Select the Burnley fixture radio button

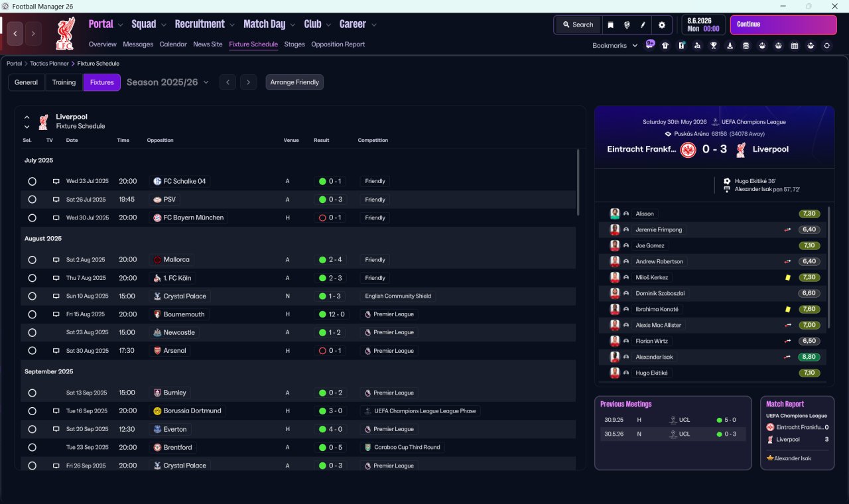32,393
